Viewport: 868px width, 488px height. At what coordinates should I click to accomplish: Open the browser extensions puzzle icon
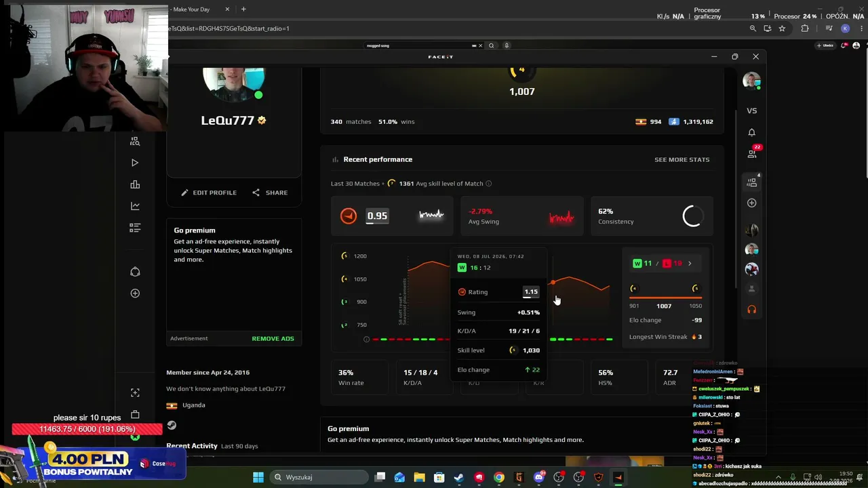(x=805, y=28)
